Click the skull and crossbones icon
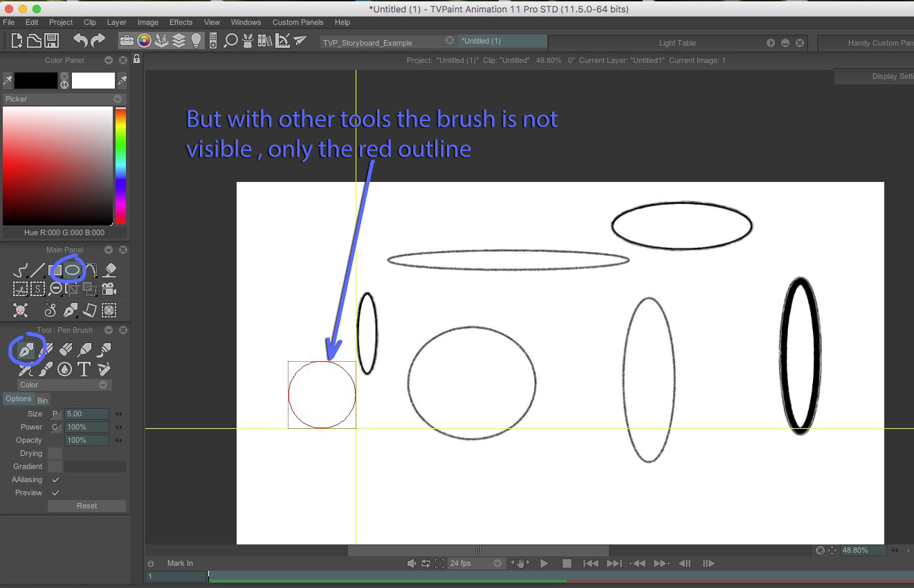Screen dimensions: 914x588 (20, 310)
